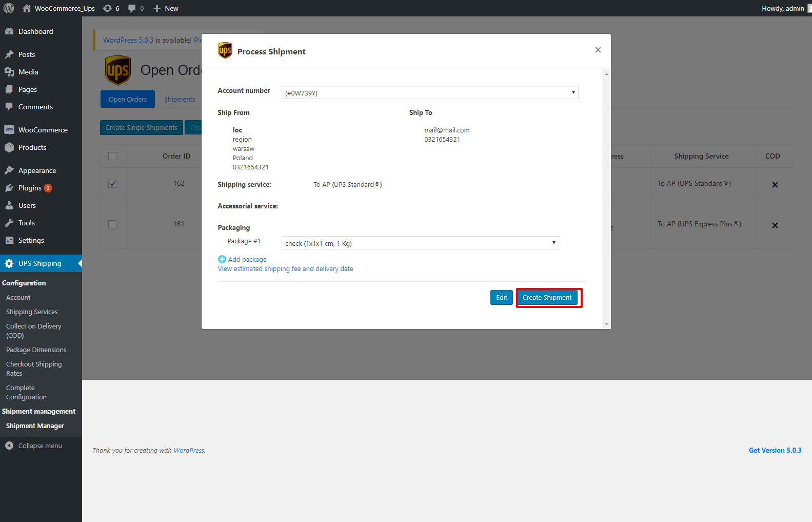The height and width of the screenshot is (522, 812).
Task: Open the Appearance brush icon
Action: click(x=9, y=170)
